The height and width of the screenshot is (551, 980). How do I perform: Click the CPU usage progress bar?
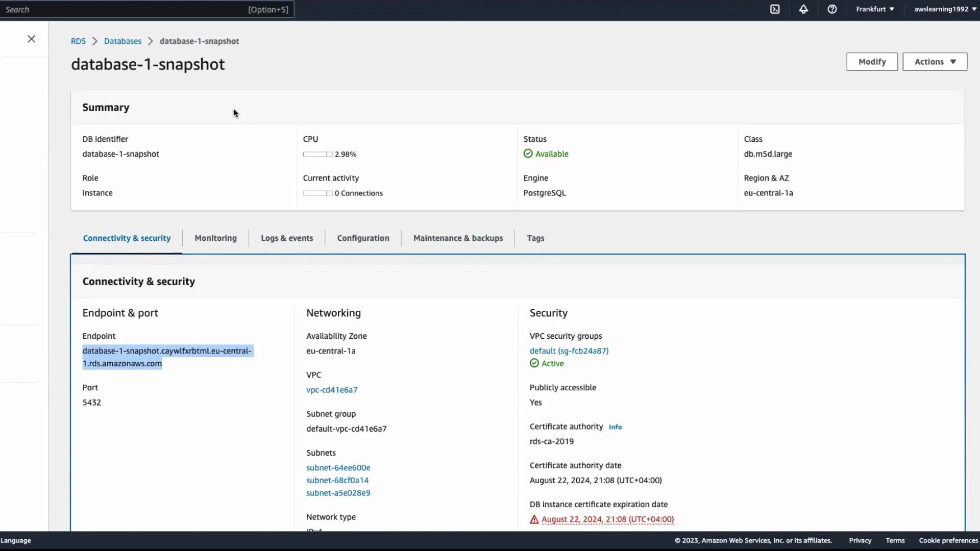[x=317, y=154]
